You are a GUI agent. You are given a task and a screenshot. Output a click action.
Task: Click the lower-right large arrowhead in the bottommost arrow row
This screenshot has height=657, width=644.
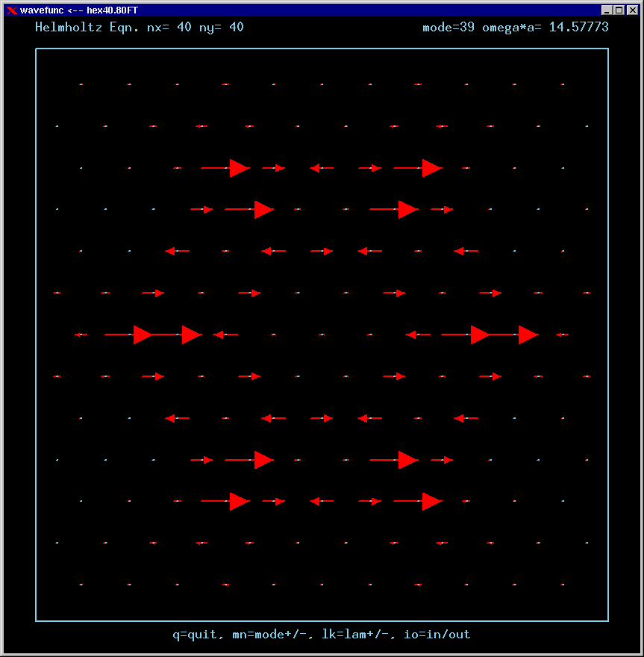coord(432,502)
